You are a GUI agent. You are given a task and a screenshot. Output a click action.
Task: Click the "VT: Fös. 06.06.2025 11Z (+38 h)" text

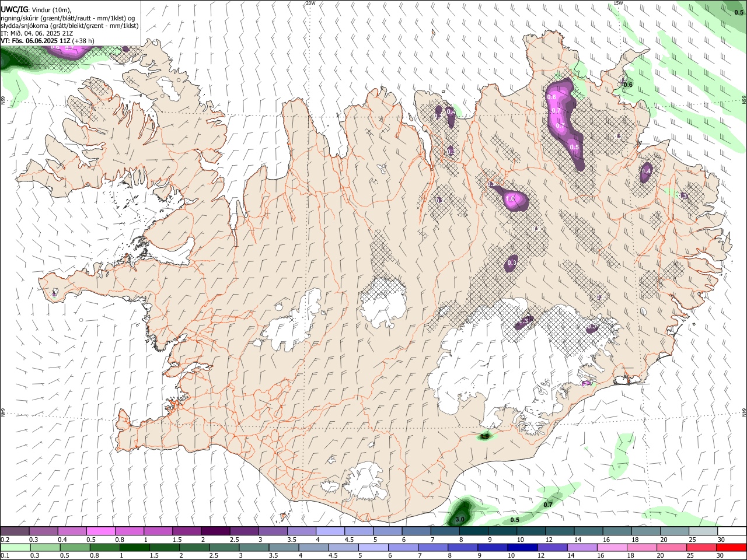tap(47, 41)
